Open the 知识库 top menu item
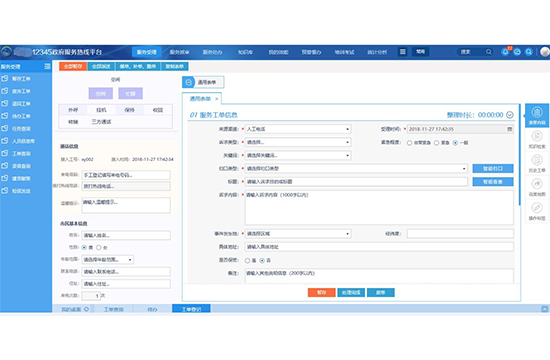The height and width of the screenshot is (360, 550). click(x=245, y=52)
